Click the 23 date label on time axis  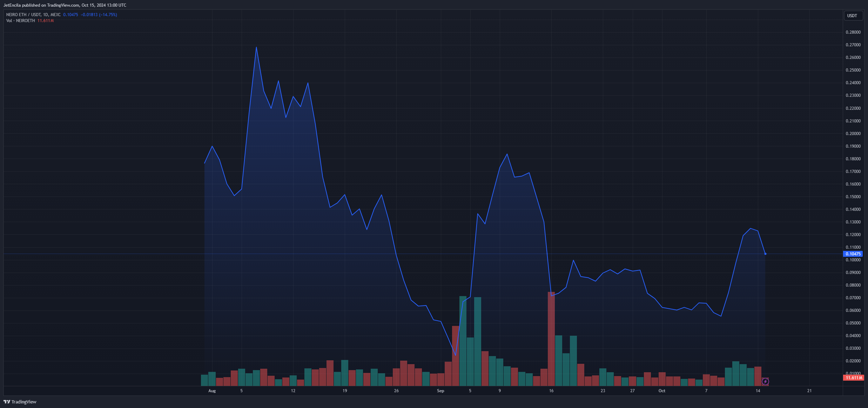[x=603, y=391]
